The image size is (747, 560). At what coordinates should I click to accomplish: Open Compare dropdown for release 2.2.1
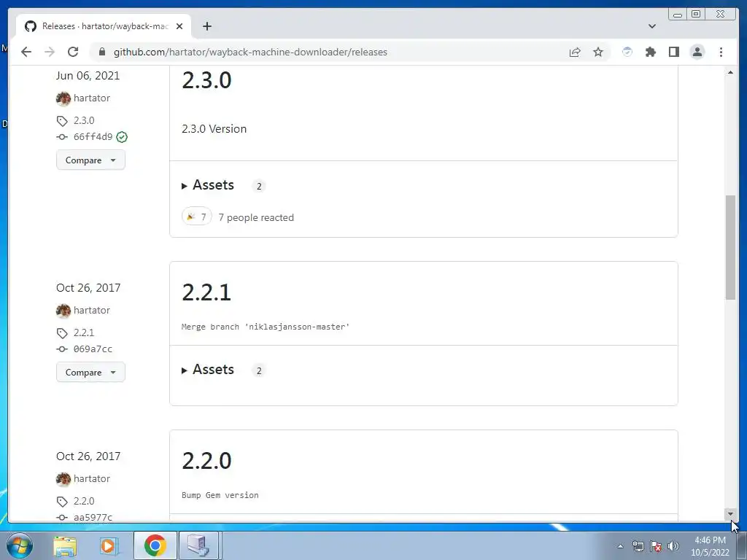coord(90,372)
